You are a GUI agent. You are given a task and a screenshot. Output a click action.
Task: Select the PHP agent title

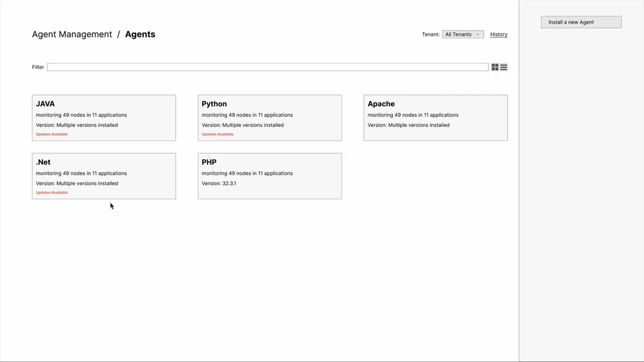tap(209, 162)
